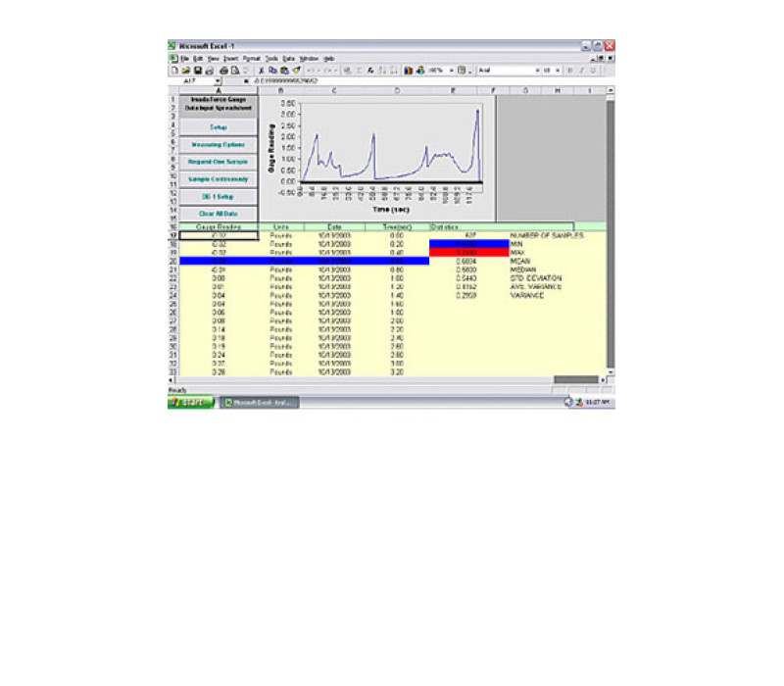Click the Sort Descending icon
This screenshot has width=784, height=686.
394,71
